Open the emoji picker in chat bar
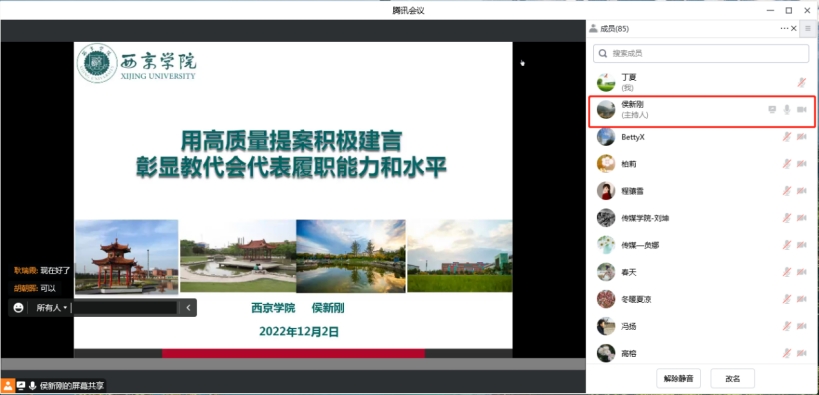 pyautogui.click(x=18, y=308)
